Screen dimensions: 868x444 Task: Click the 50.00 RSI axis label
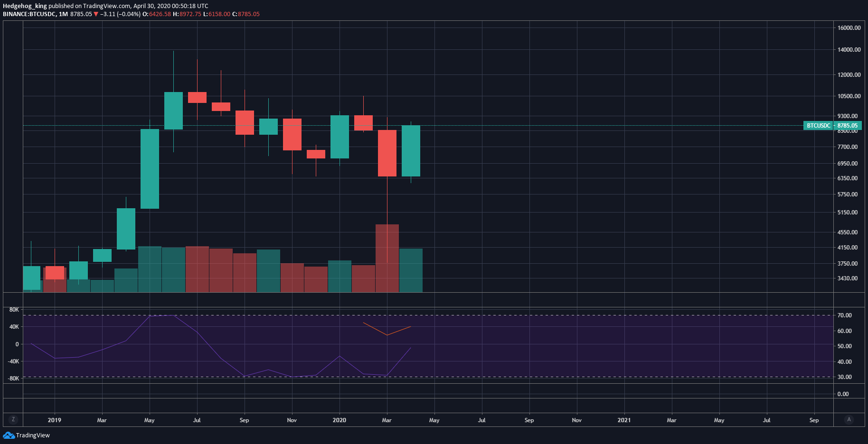coord(844,346)
